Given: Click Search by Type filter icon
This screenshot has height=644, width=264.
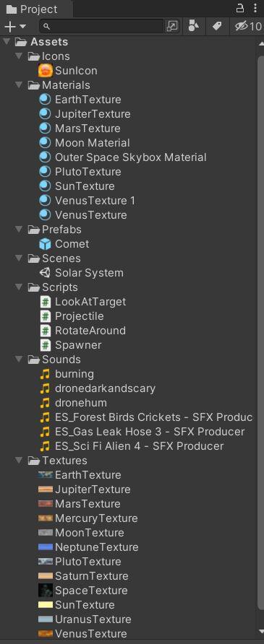Looking at the screenshot, I should pos(193,26).
